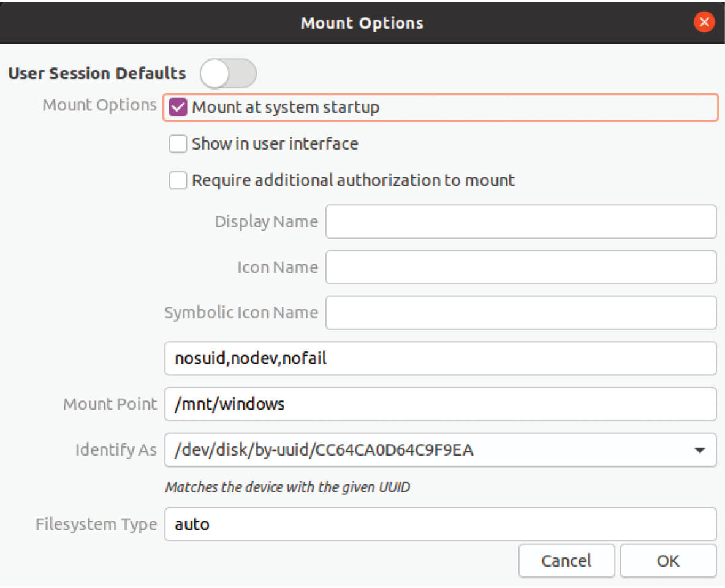
Task: Click the Mount Point /mnt/windows field
Action: [440, 404]
